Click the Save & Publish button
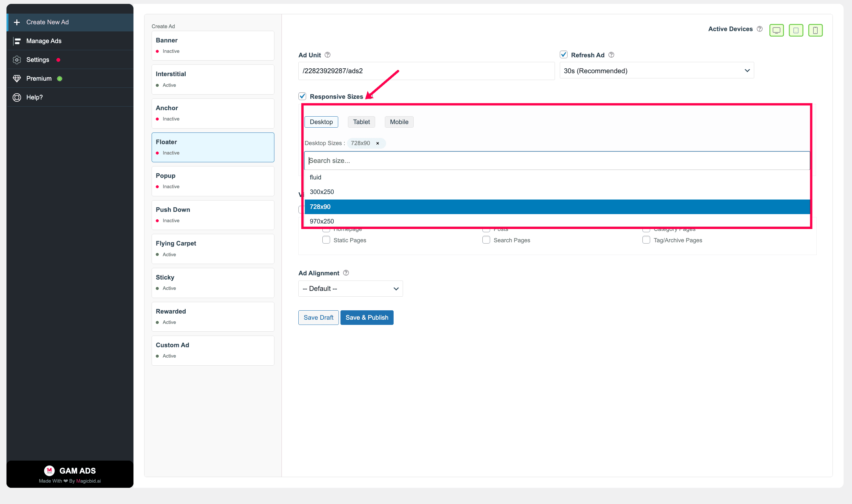The height and width of the screenshot is (504, 852). [x=367, y=317]
